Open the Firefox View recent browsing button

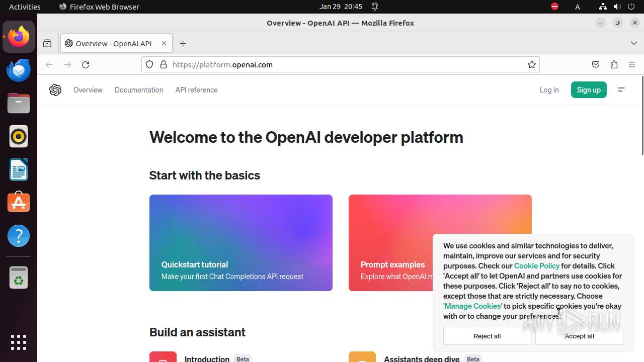coord(47,44)
